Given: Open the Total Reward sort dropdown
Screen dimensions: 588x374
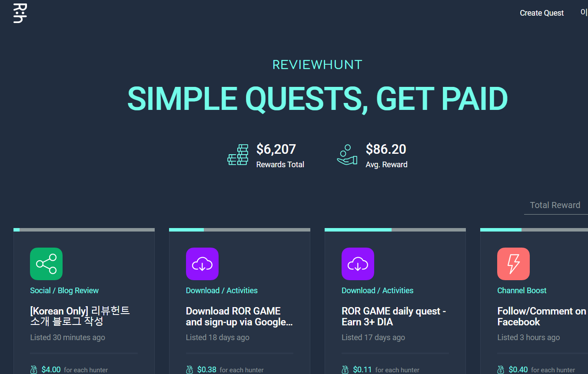Looking at the screenshot, I should pyautogui.click(x=556, y=205).
